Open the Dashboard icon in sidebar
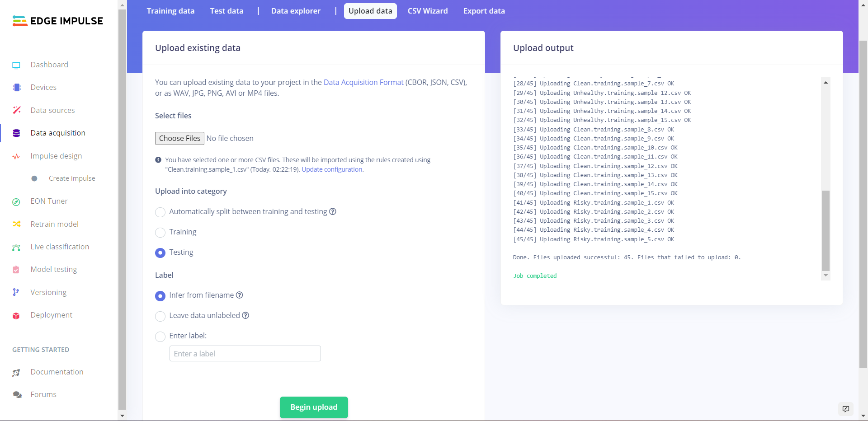The image size is (868, 421). (x=16, y=65)
